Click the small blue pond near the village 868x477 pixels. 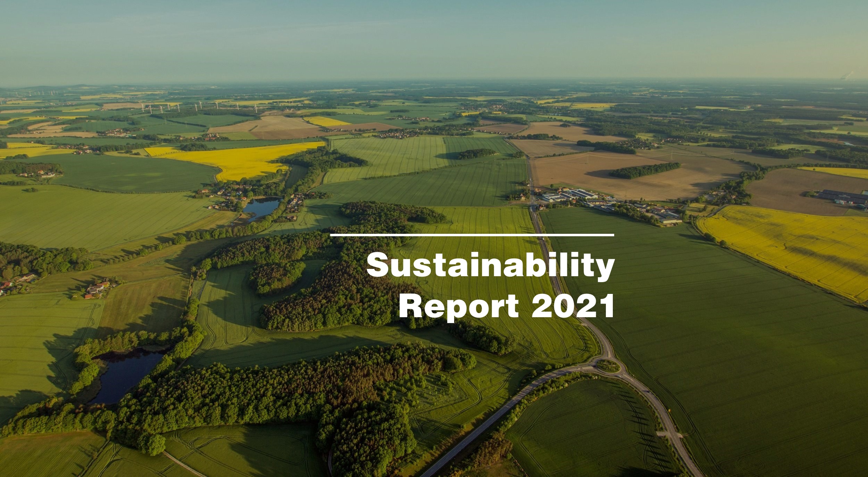click(x=261, y=207)
